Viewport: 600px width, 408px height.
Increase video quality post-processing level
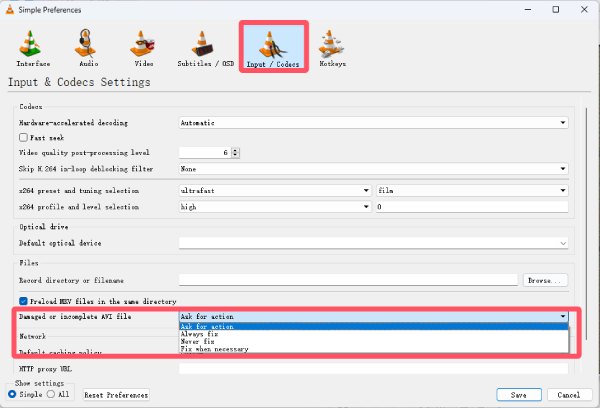pyautogui.click(x=235, y=150)
